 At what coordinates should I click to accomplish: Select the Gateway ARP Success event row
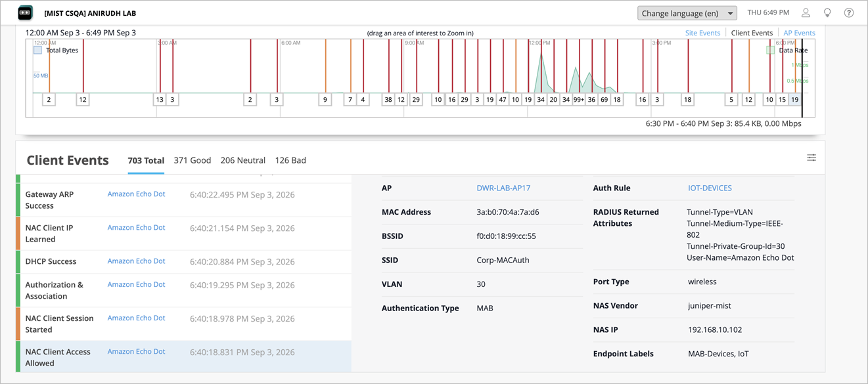pyautogui.click(x=183, y=200)
